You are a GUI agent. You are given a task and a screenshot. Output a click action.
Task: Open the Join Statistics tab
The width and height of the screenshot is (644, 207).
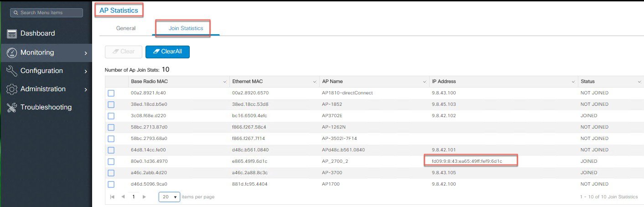coord(186,28)
